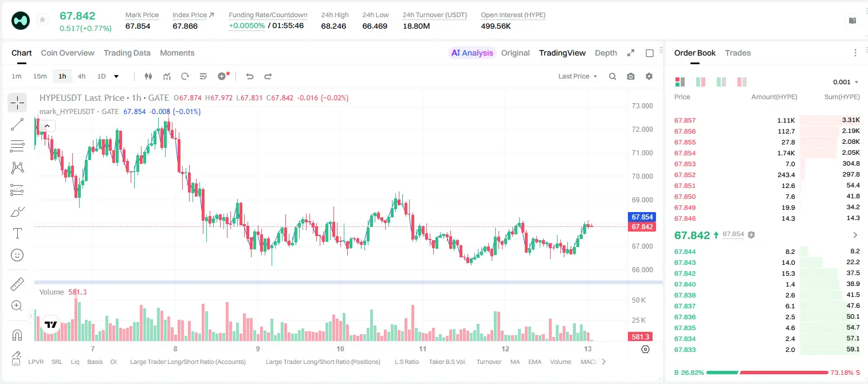
Task: Show only sell orders in order book
Action: [x=742, y=82]
